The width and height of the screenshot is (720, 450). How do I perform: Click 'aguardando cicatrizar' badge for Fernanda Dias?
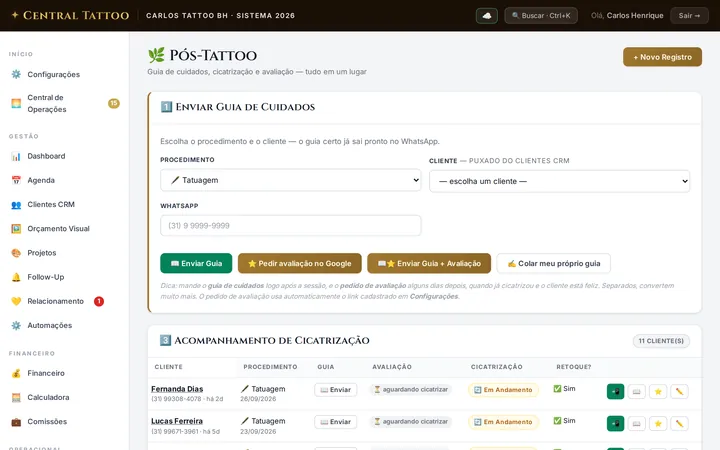(x=411, y=389)
